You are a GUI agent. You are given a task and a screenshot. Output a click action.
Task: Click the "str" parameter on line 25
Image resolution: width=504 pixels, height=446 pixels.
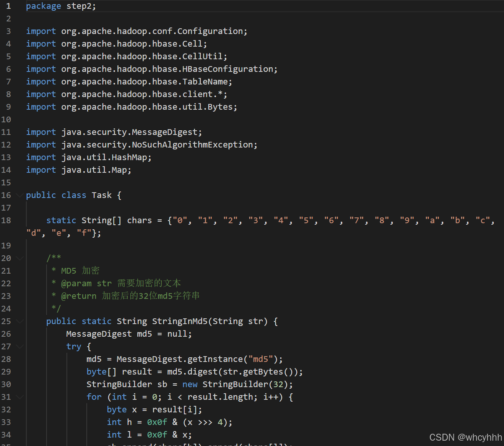[x=255, y=321]
